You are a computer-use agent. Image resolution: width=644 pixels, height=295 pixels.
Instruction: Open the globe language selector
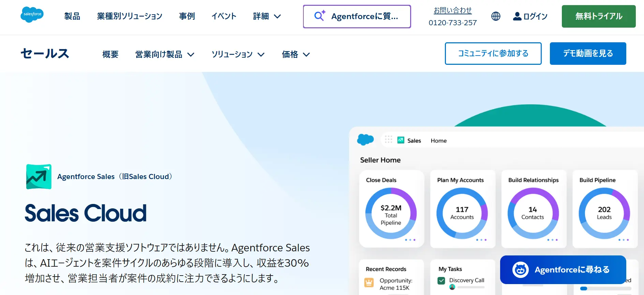coord(496,16)
